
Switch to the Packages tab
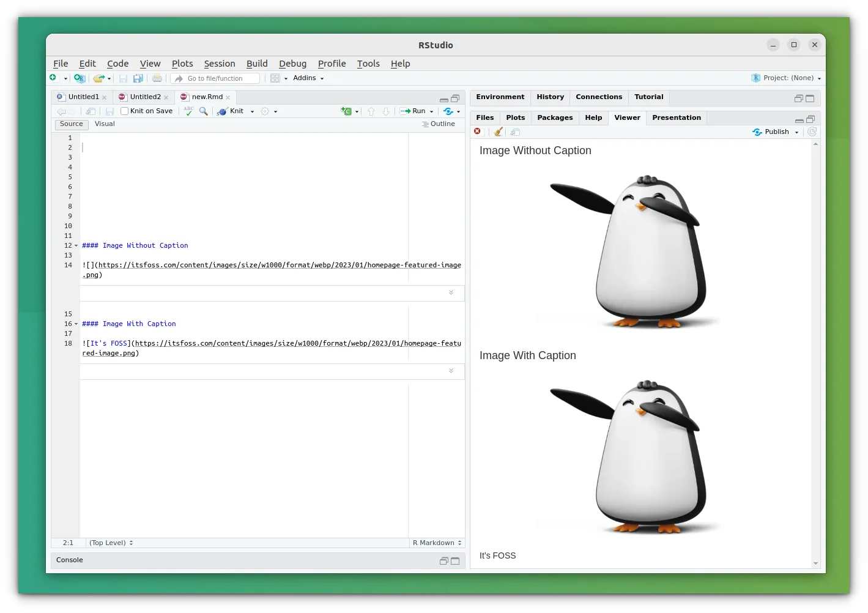[555, 118]
